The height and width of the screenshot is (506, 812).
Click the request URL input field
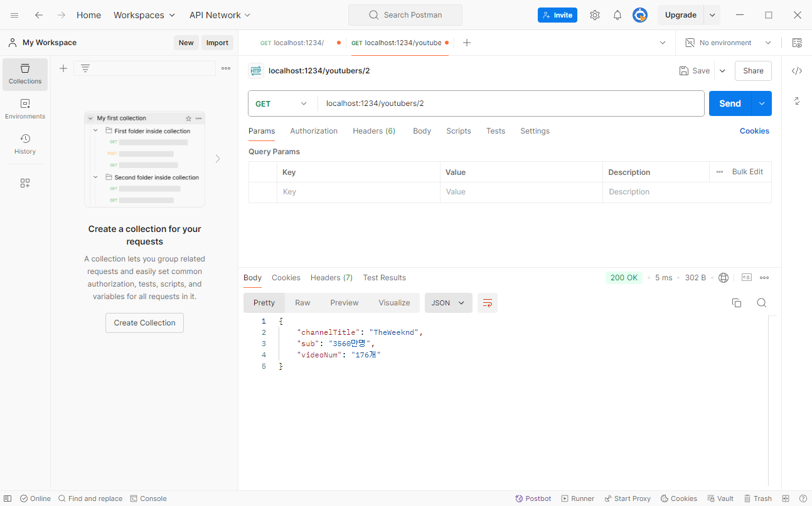pos(510,103)
